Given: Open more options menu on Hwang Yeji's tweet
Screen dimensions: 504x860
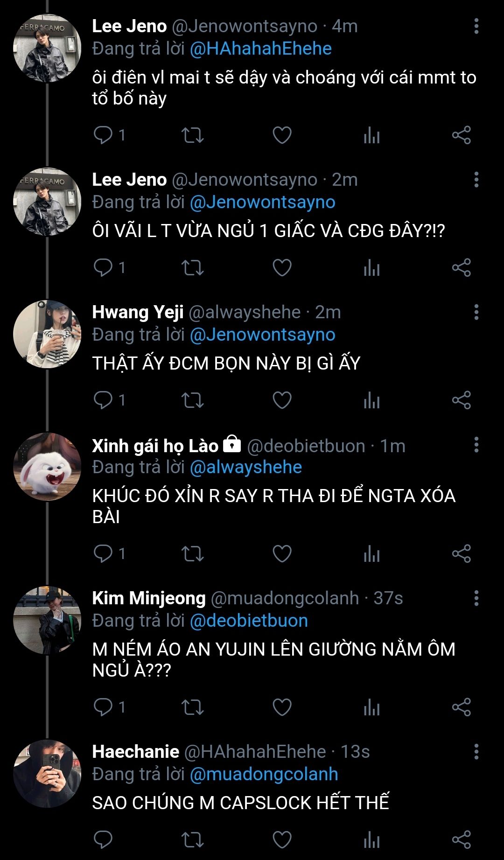Looking at the screenshot, I should pyautogui.click(x=476, y=312).
